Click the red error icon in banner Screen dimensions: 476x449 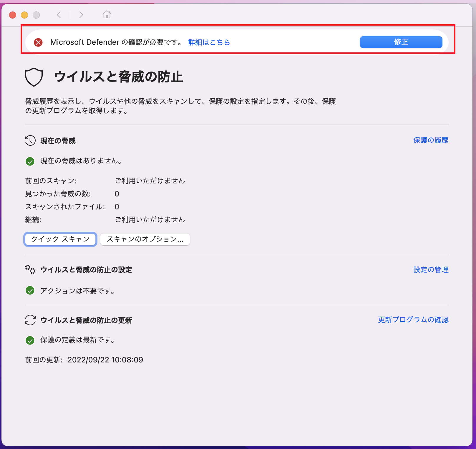pyautogui.click(x=38, y=42)
